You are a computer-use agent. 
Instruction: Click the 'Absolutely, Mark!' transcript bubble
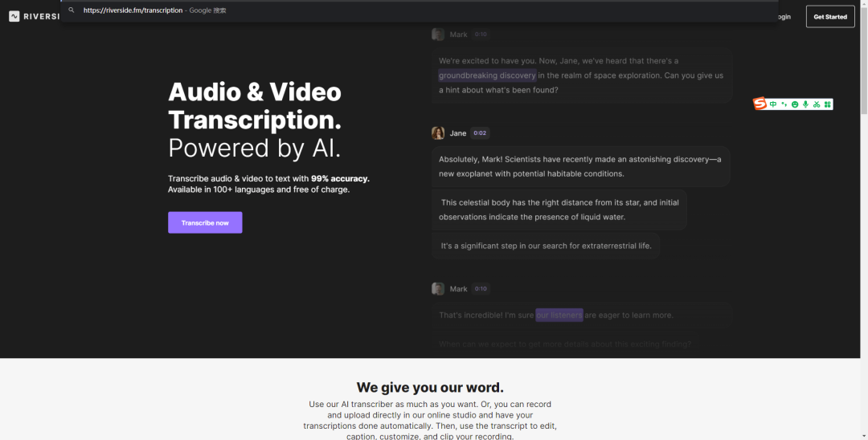pos(580,166)
